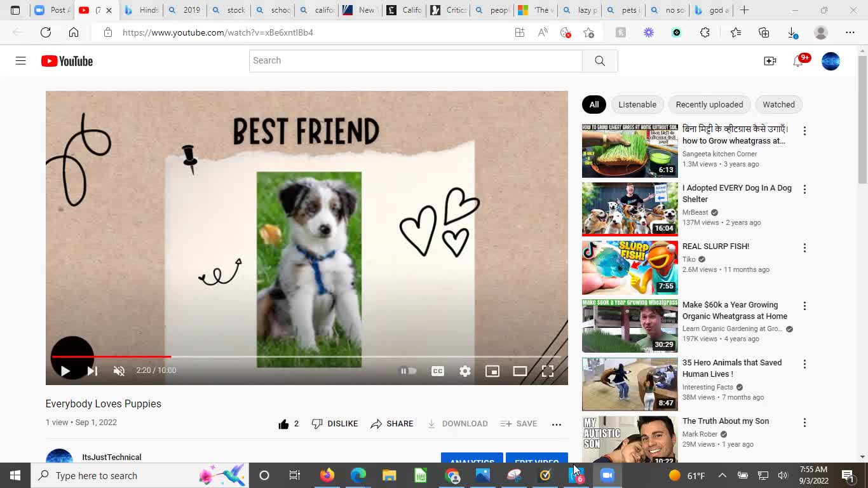Click the EDIT VIDEO button
The width and height of the screenshot is (868, 488).
coord(537,460)
